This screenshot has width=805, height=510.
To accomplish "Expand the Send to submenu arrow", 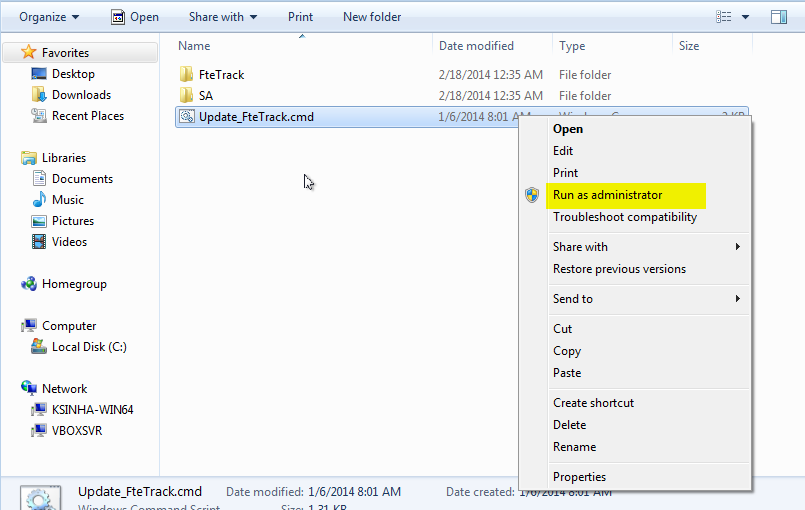I will pos(738,298).
